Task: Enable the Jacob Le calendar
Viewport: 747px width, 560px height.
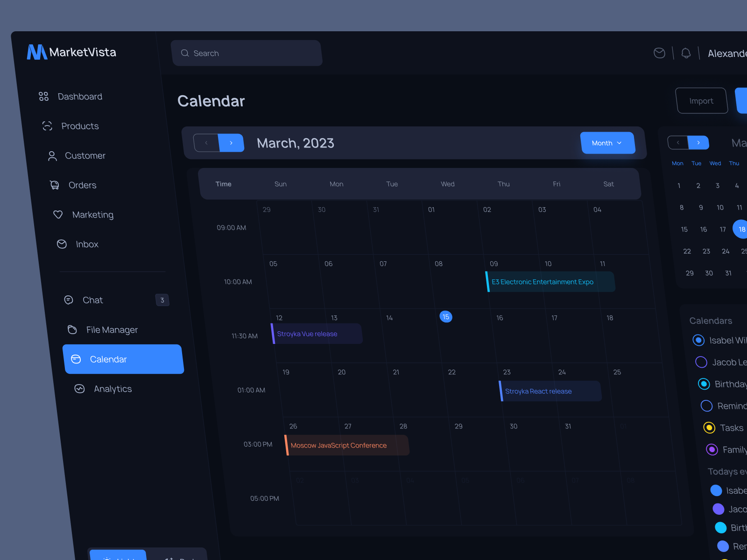Action: click(x=701, y=362)
